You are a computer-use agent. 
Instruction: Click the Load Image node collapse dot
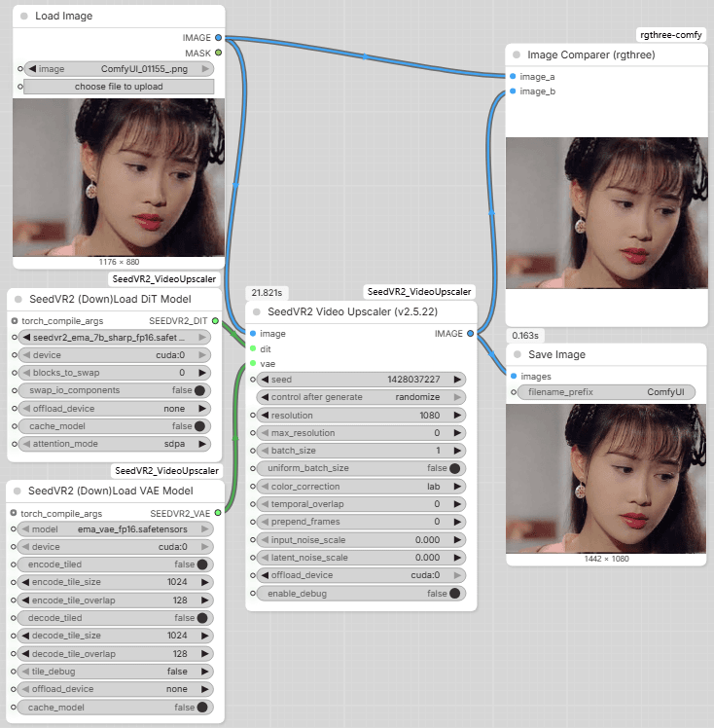point(24,17)
